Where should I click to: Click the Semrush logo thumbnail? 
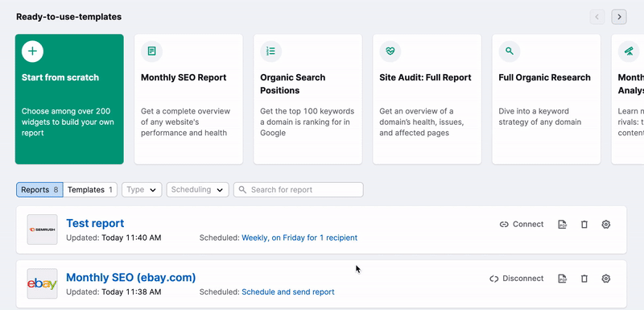(x=43, y=229)
